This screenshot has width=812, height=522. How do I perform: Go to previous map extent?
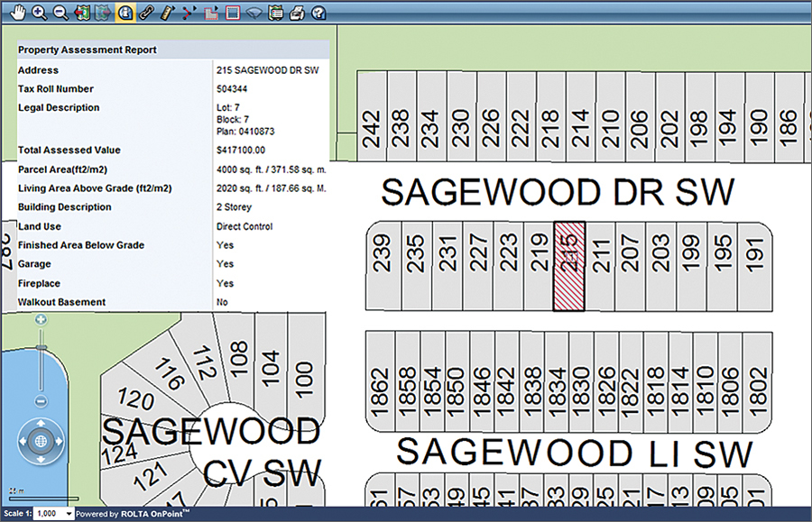pos(82,13)
